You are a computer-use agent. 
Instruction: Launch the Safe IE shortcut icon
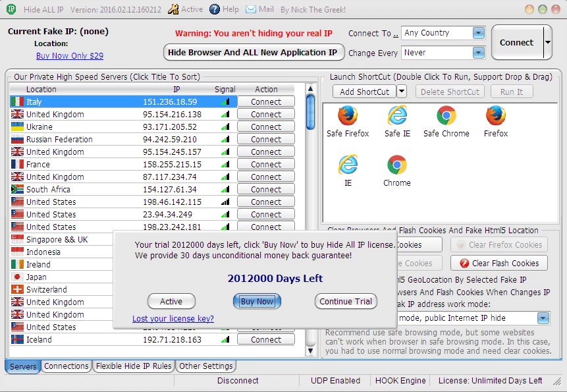click(397, 116)
